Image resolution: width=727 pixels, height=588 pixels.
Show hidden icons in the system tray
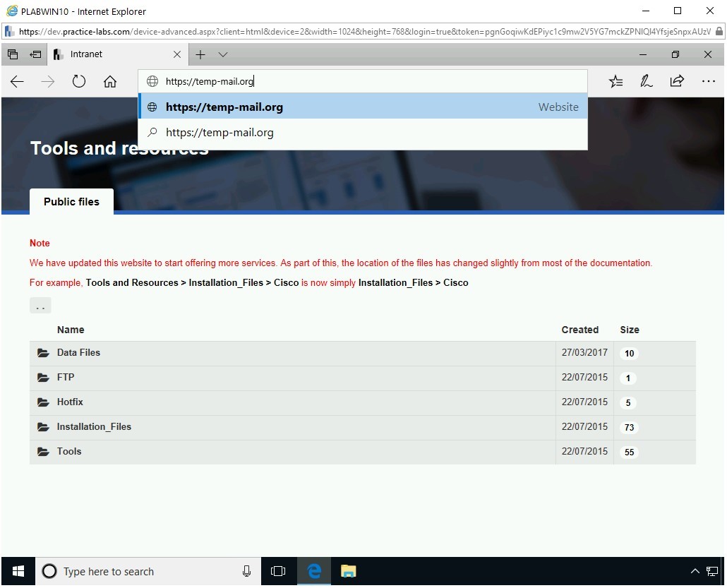(695, 571)
